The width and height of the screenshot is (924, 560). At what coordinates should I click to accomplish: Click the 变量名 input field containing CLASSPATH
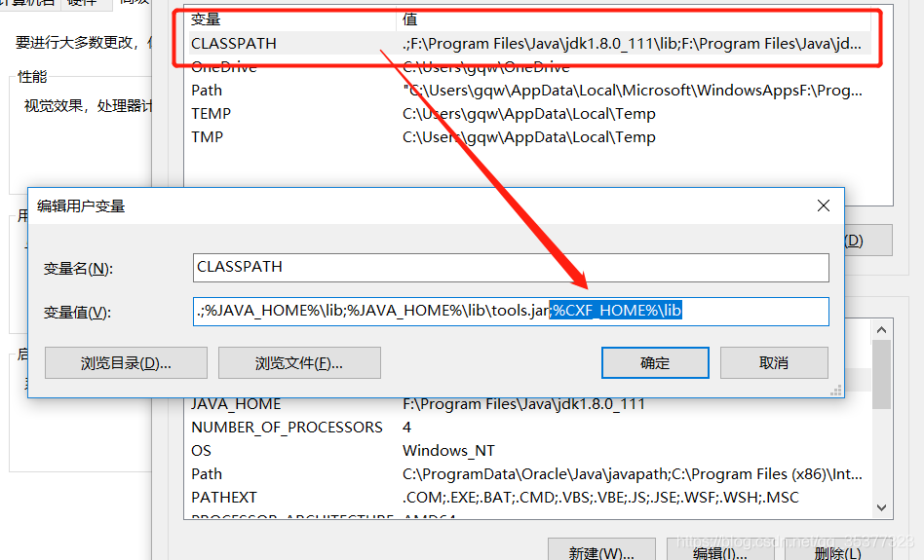[x=511, y=268]
